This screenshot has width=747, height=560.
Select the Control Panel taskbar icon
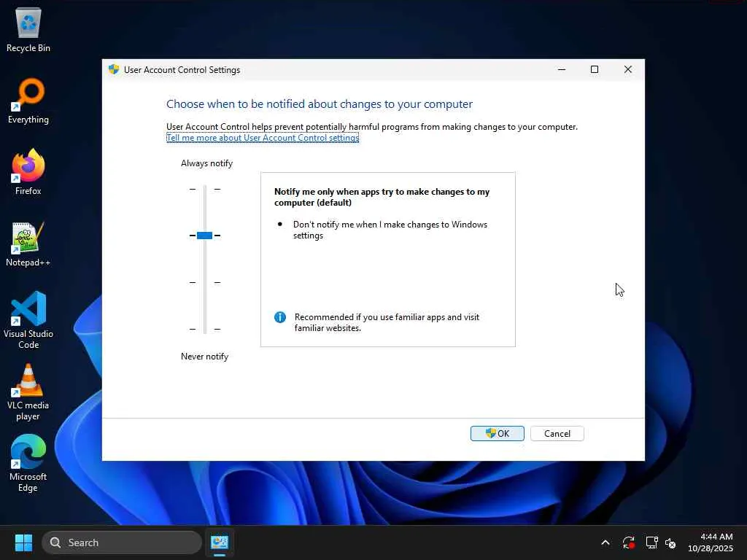pyautogui.click(x=220, y=542)
